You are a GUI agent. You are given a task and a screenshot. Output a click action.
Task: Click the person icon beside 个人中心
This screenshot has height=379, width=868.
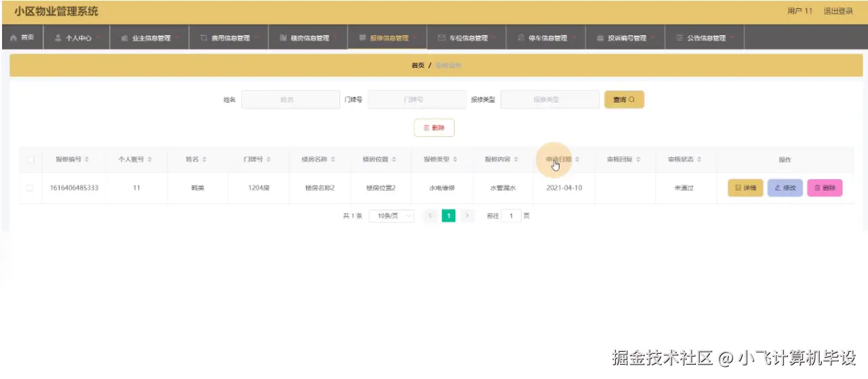(58, 38)
